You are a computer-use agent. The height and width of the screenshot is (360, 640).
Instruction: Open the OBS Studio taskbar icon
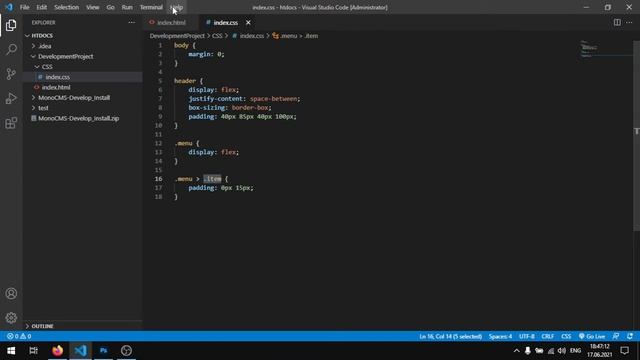click(x=126, y=351)
